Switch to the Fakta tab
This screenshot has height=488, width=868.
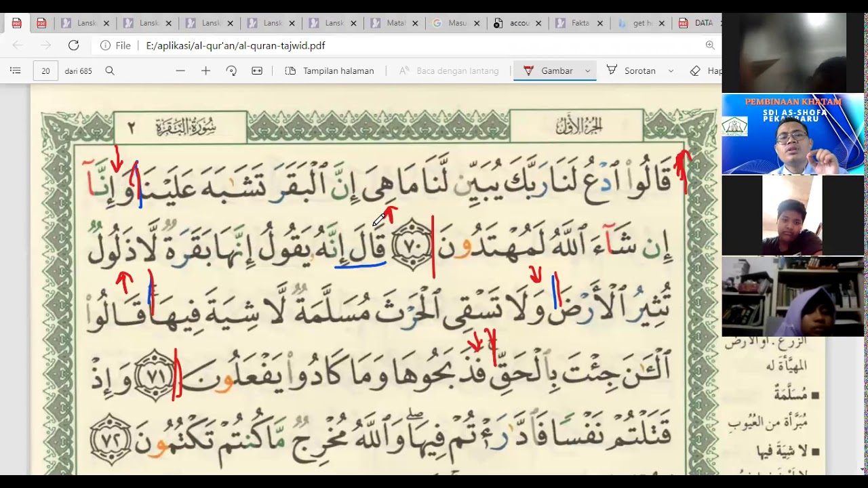(580, 23)
